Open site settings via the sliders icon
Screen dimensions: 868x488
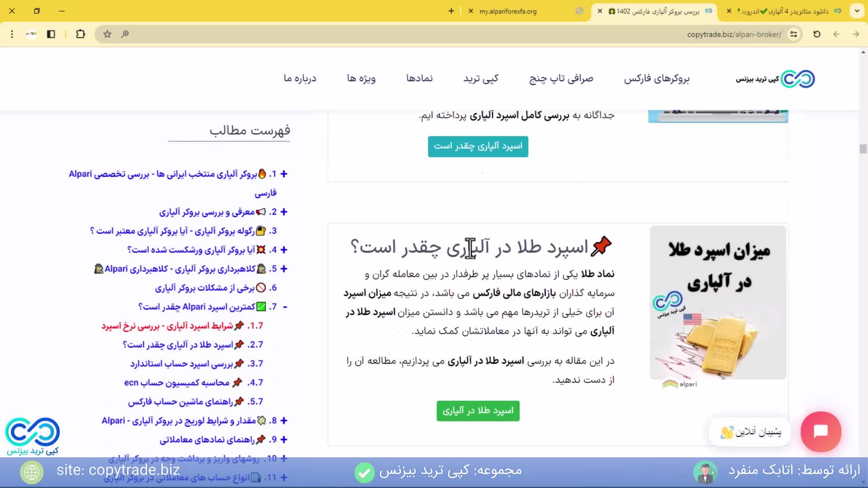(x=793, y=34)
